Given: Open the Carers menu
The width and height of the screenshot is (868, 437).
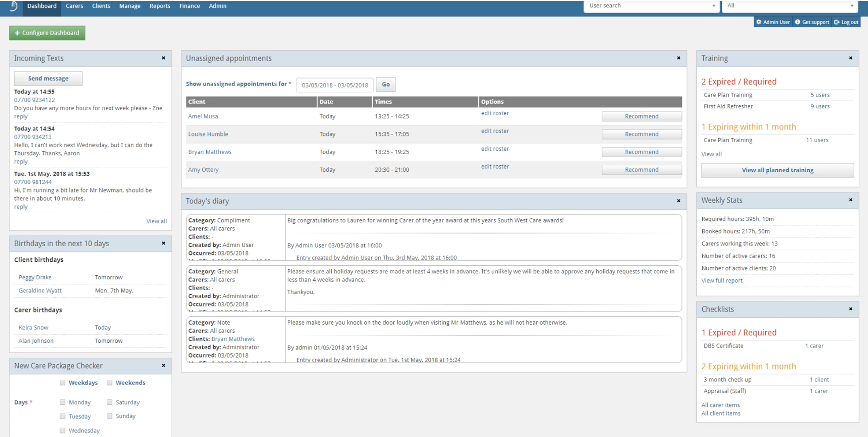Looking at the screenshot, I should 74,6.
